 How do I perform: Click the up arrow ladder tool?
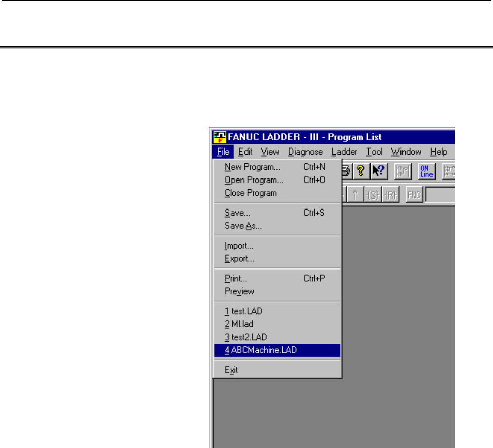tap(356, 195)
